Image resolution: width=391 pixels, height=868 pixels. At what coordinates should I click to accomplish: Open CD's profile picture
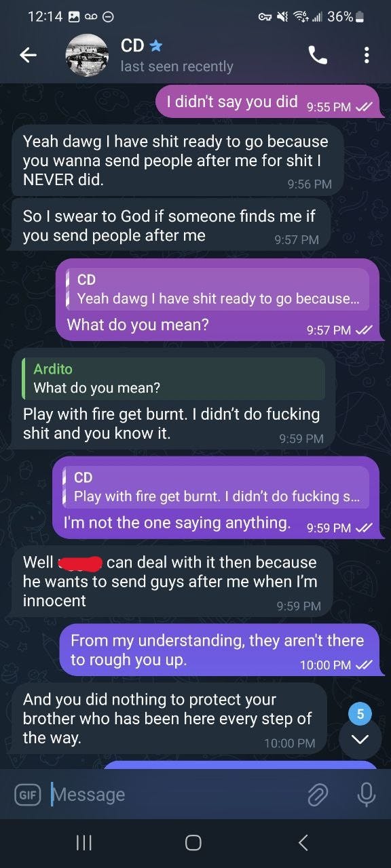87,55
